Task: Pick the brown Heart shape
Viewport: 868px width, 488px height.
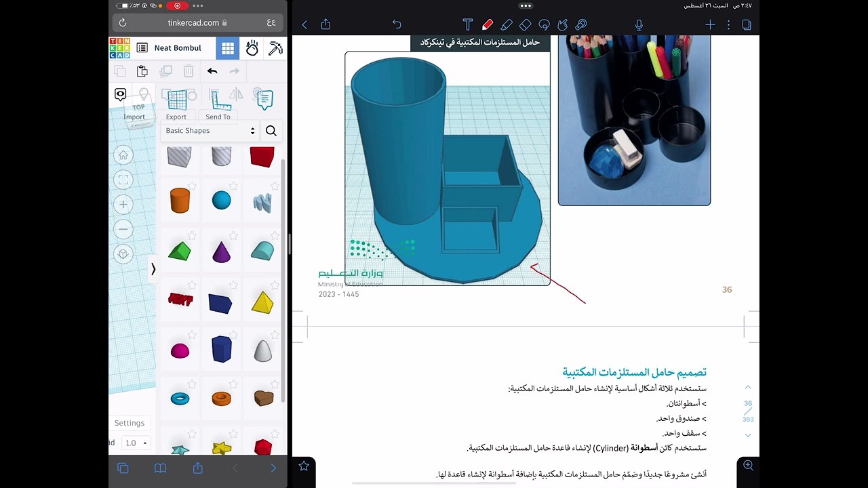Action: [x=263, y=398]
